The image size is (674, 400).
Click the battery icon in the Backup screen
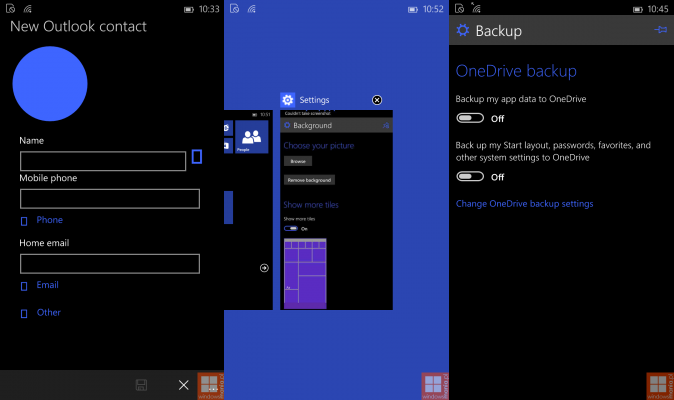point(638,9)
